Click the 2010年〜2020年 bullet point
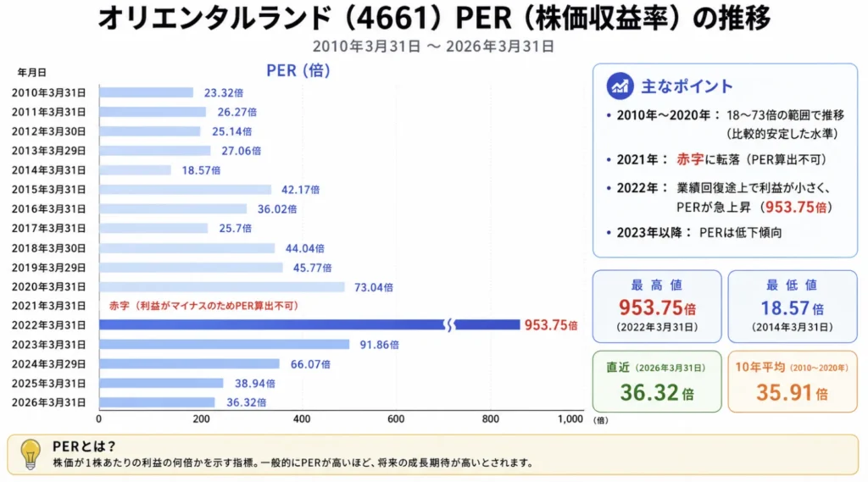Image resolution: width=868 pixels, height=482 pixels. click(725, 124)
